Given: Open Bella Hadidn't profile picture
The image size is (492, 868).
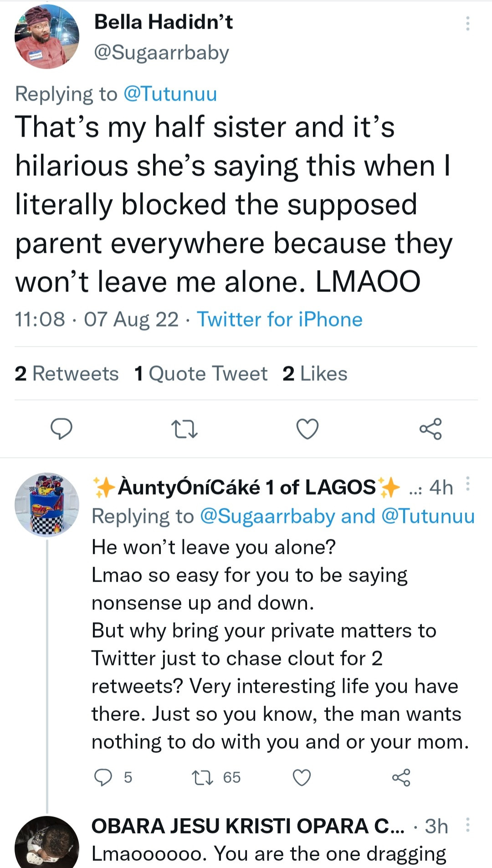Looking at the screenshot, I should [x=47, y=37].
